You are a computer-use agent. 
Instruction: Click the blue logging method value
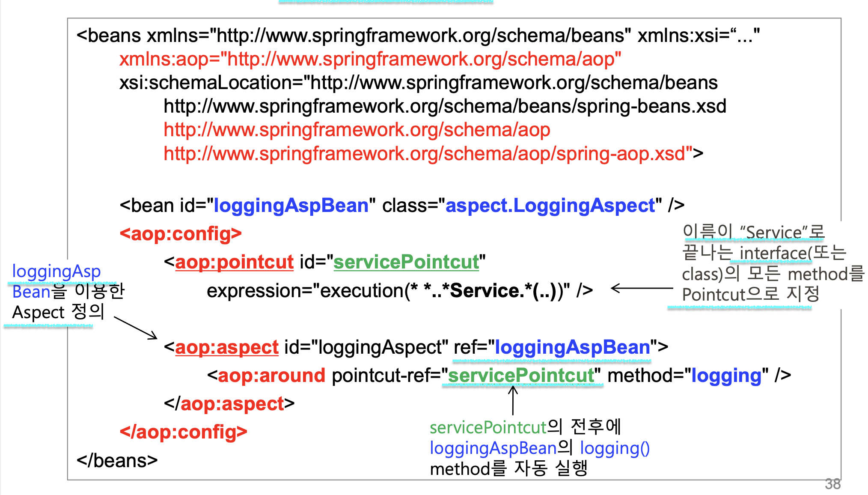point(726,376)
